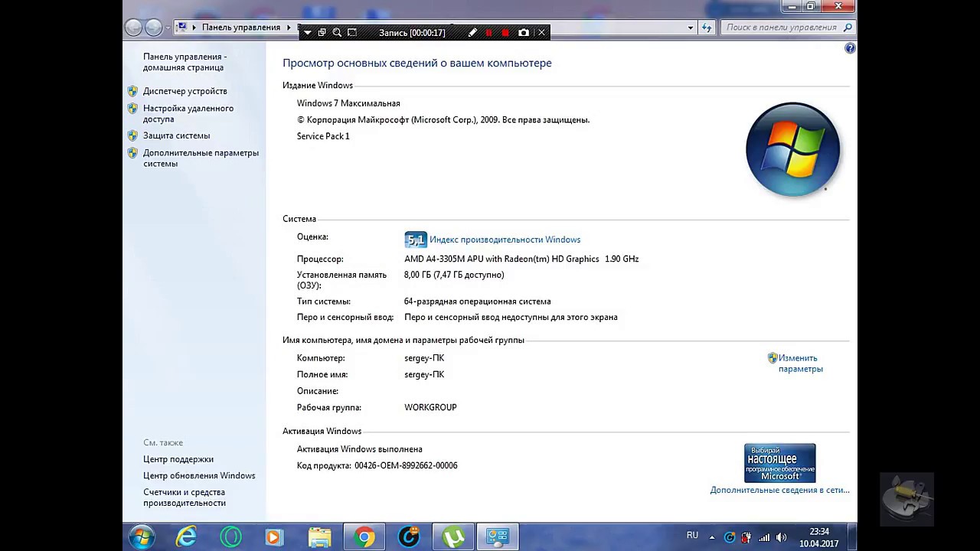Screen dimensions: 980x551
Task: Open the network signal tray icon
Action: 763,537
